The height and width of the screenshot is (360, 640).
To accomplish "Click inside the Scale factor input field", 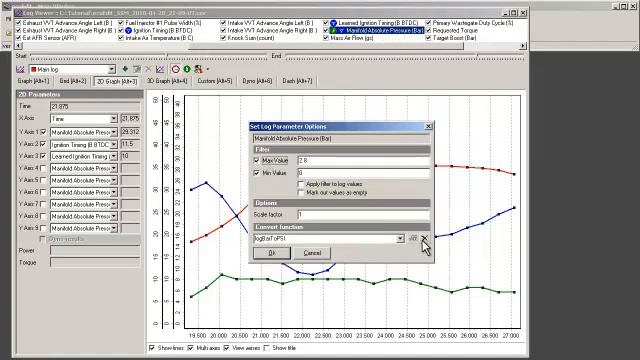I will tap(363, 215).
